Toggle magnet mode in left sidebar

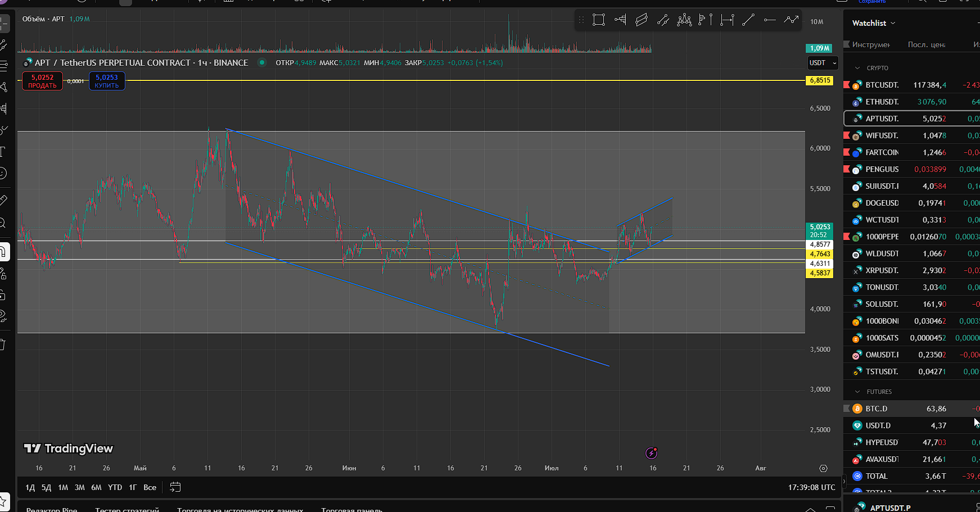(x=4, y=251)
